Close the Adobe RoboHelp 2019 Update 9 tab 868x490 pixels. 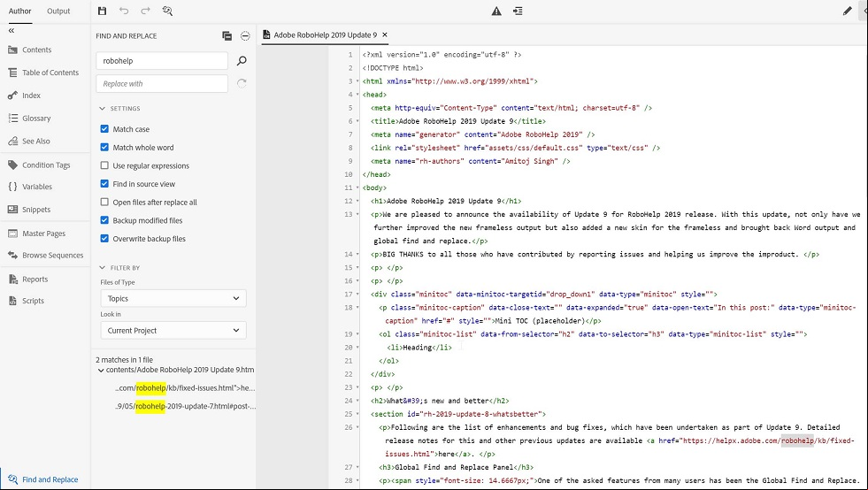(x=385, y=34)
